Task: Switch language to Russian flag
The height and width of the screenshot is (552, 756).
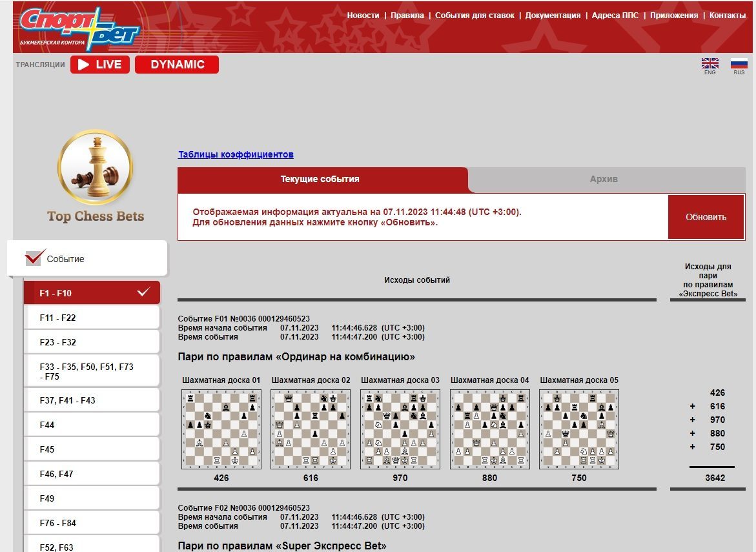Action: (x=739, y=63)
